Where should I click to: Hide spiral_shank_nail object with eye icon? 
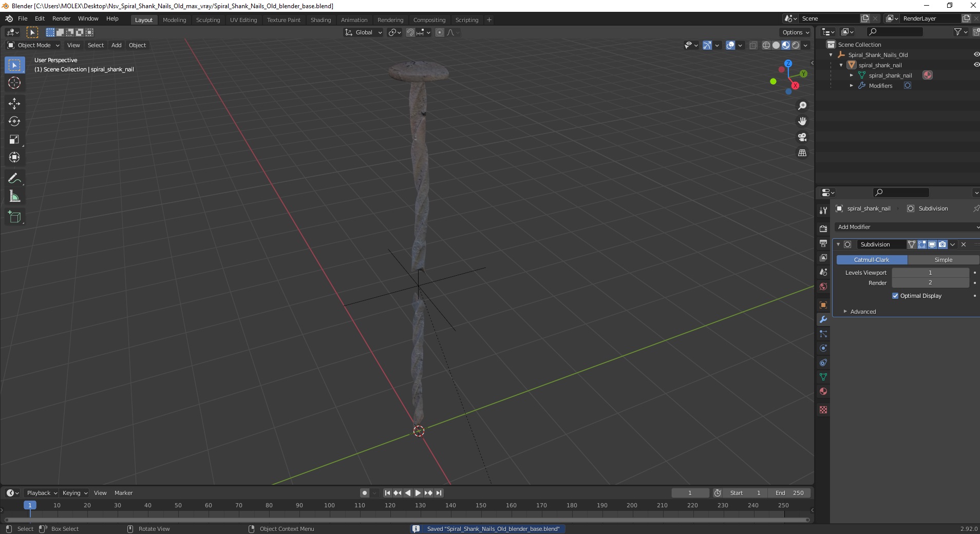pos(976,65)
